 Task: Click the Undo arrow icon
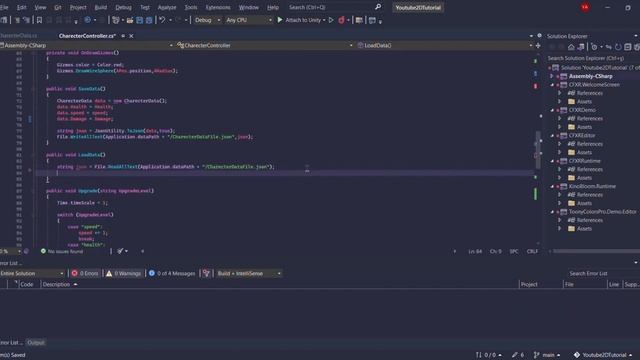point(162,20)
